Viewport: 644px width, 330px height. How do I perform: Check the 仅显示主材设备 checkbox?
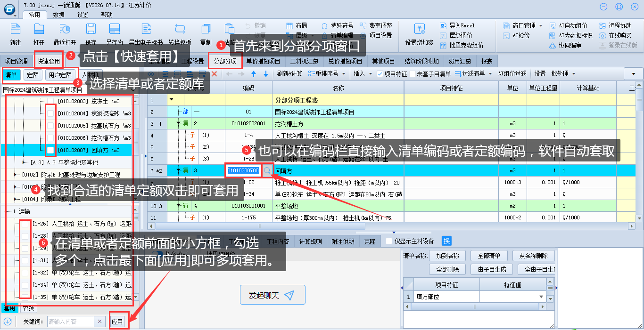point(389,241)
